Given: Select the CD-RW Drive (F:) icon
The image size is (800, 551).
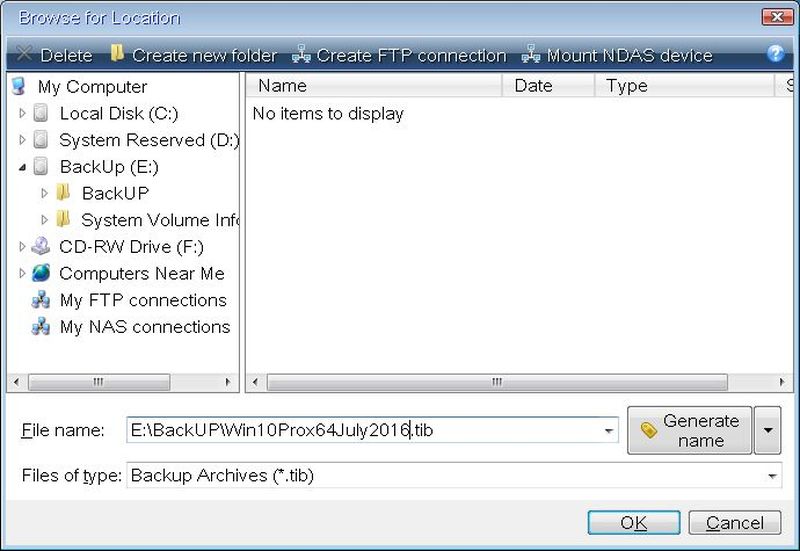Looking at the screenshot, I should (41, 247).
